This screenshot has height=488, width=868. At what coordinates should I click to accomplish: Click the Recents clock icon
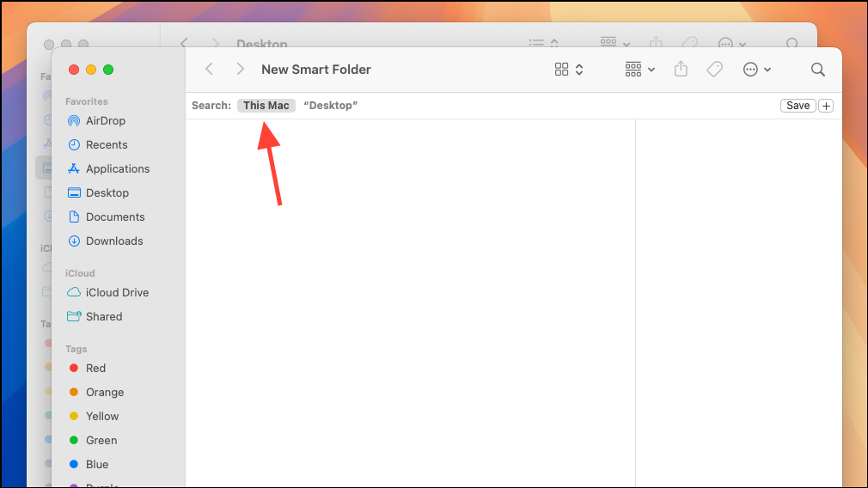pyautogui.click(x=74, y=144)
